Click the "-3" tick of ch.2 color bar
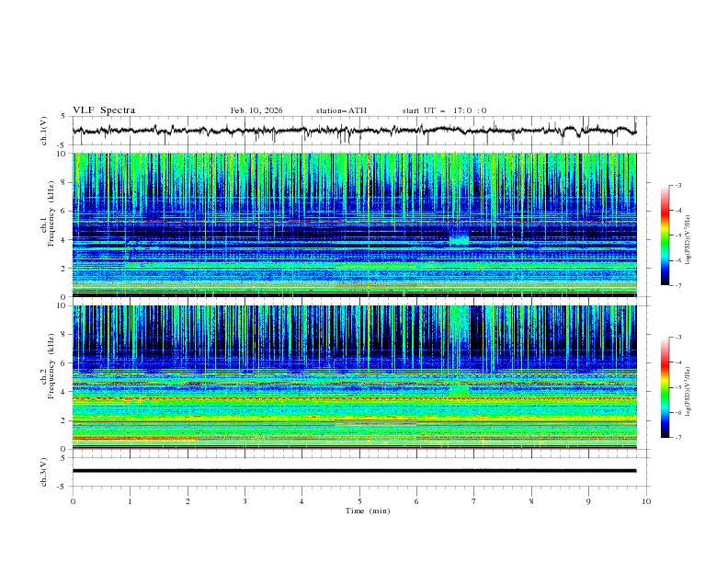Screen dimensions: 728x563 [x=677, y=338]
